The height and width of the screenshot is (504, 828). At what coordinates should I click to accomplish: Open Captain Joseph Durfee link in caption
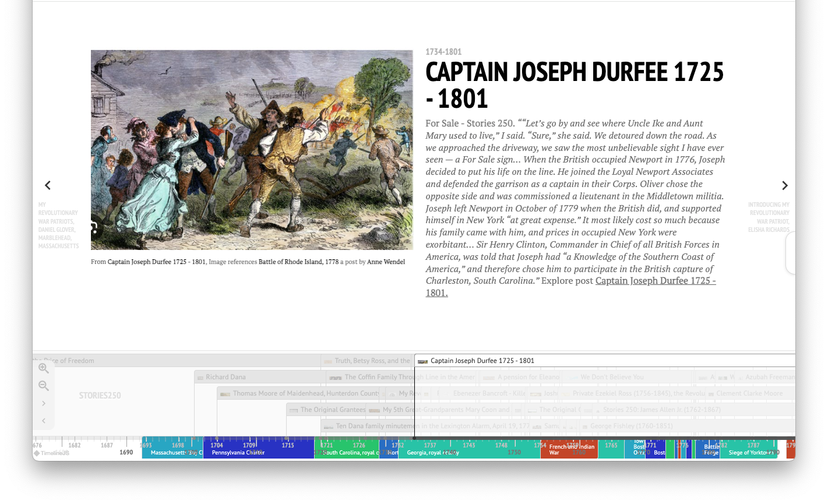[157, 262]
